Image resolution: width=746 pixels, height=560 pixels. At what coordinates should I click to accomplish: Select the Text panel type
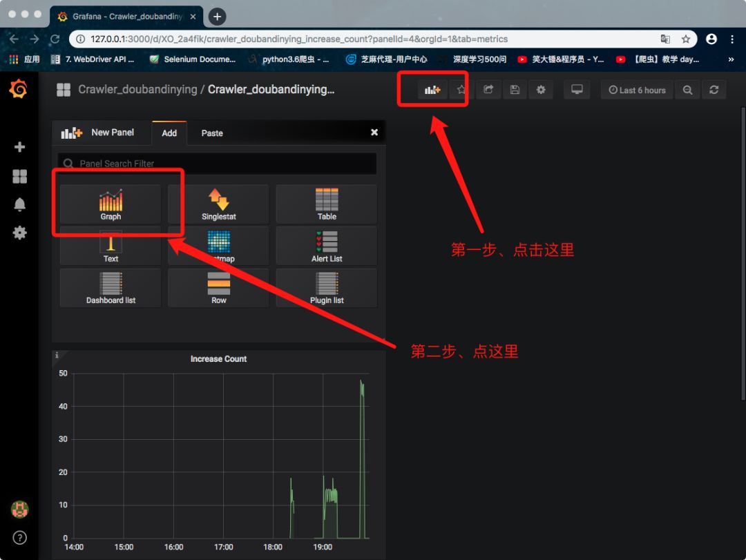tap(111, 246)
